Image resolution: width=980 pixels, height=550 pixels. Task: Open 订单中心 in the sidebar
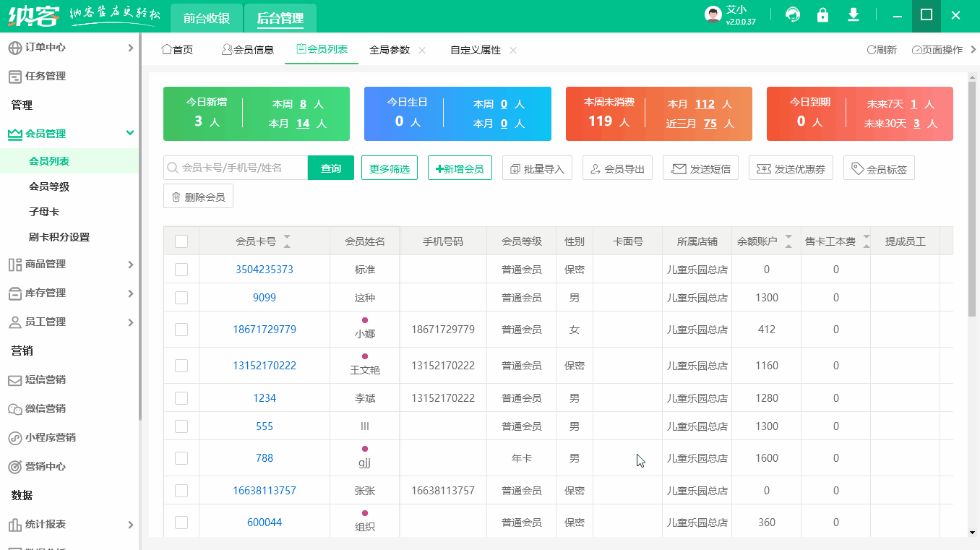pos(46,48)
